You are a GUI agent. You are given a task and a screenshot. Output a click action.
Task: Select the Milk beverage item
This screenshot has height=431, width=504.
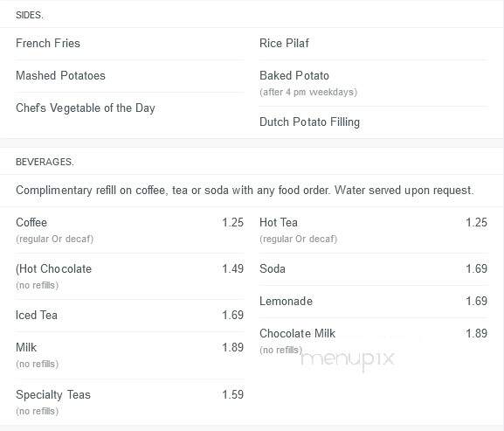26,348
